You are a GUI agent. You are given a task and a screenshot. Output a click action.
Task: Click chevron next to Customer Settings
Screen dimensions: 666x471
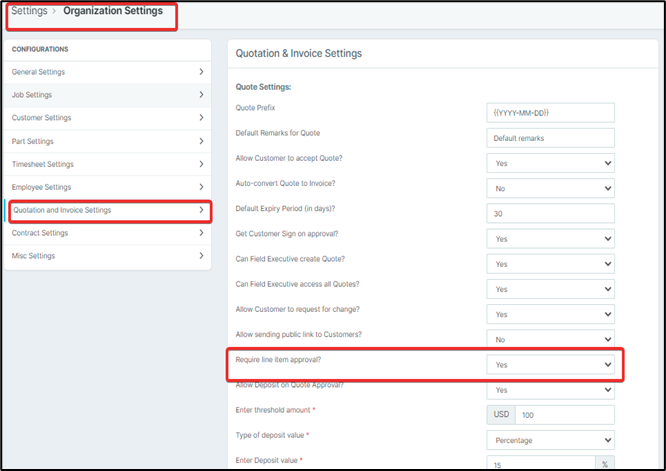(x=201, y=118)
